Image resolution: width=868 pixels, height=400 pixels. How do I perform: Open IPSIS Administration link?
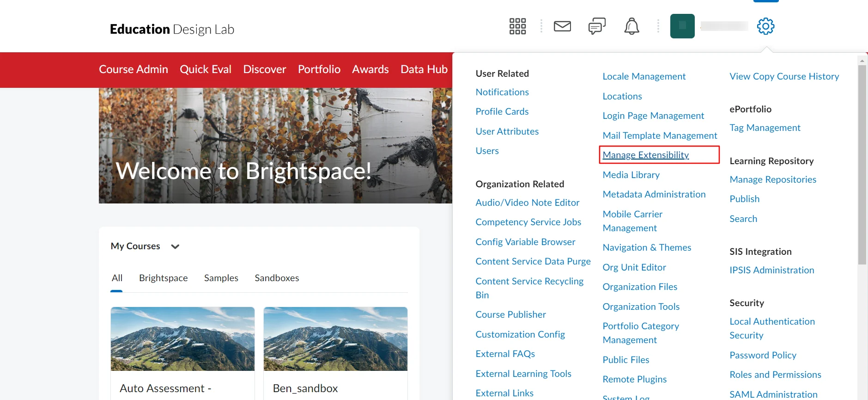tap(772, 270)
